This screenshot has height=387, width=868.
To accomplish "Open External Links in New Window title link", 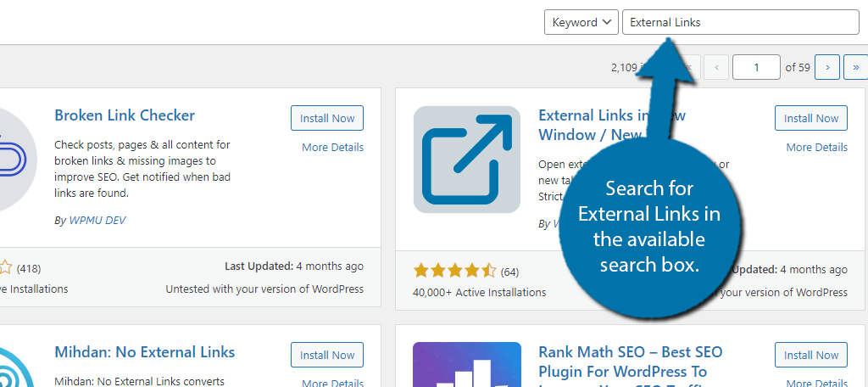I will 612,125.
